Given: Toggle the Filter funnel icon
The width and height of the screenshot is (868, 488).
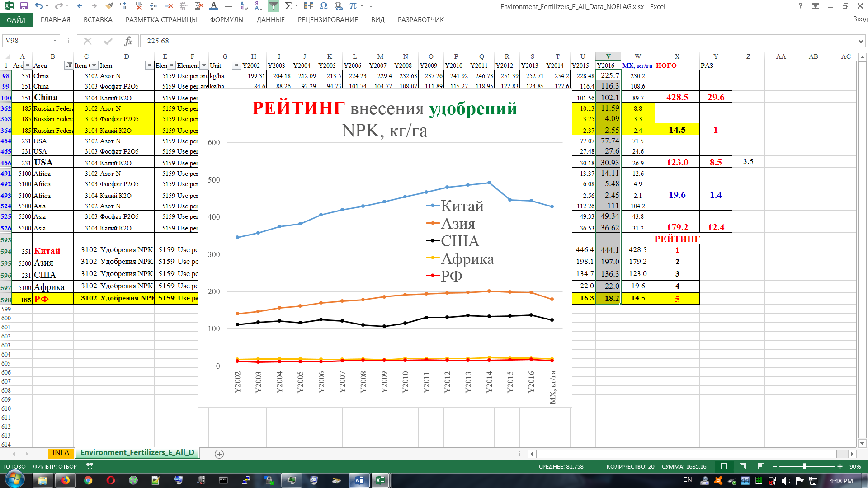Looking at the screenshot, I should pos(274,6).
